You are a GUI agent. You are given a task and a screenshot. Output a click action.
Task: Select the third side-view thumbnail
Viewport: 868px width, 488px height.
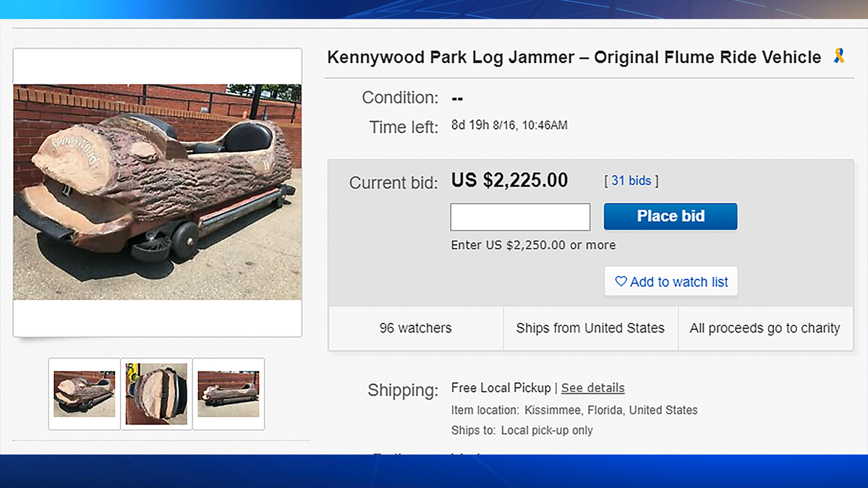click(x=228, y=393)
